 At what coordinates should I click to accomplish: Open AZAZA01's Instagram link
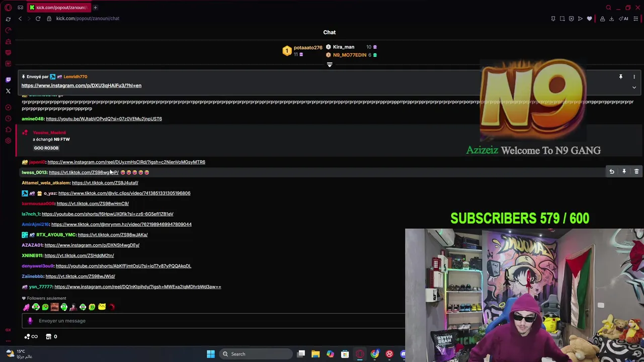click(92, 245)
